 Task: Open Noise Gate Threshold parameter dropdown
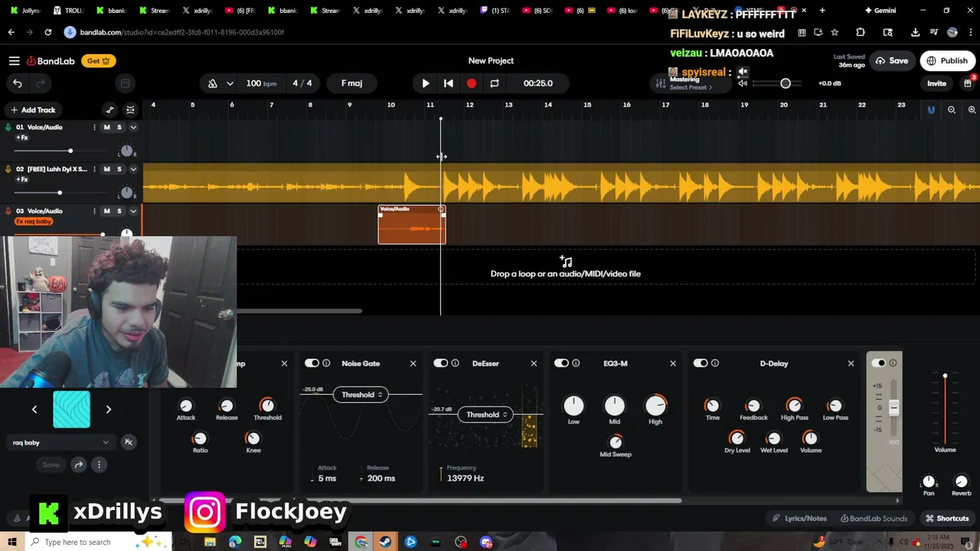click(361, 395)
